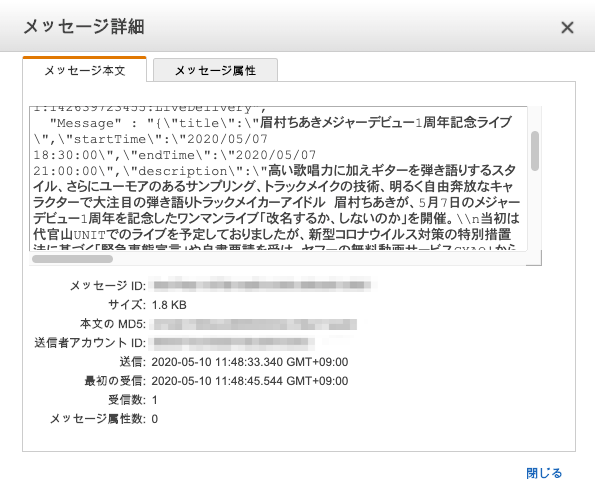The height and width of the screenshot is (500, 595).
Task: Click the horizontal scrollbar thumb below message body
Action: pos(72,259)
